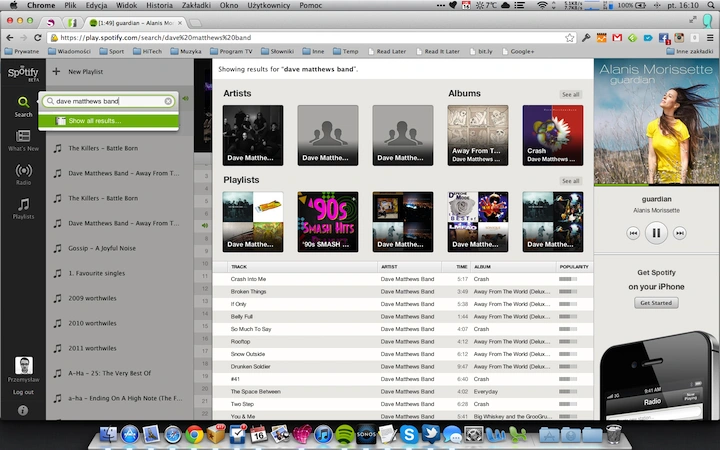Sort results by Popularity column header
Viewport: 720px width, 450px height.
click(x=573, y=266)
